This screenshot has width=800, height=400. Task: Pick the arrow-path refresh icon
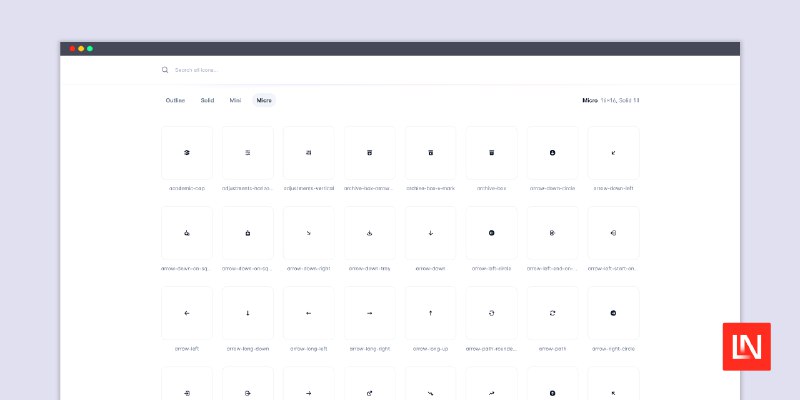point(553,313)
